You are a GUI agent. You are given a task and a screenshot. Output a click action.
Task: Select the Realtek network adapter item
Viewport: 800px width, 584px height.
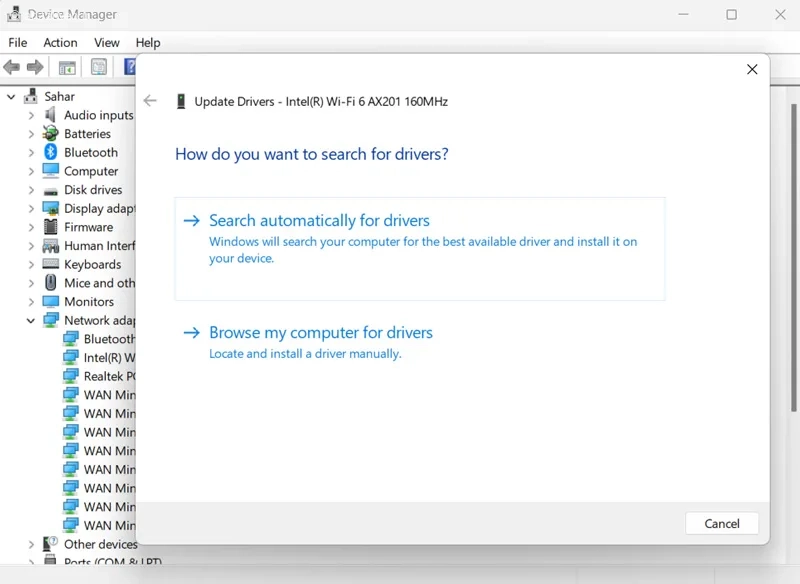[x=108, y=376]
